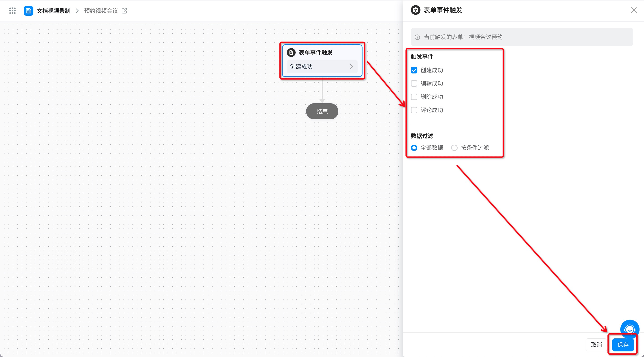The image size is (644, 357).
Task: Expand the 创建成功 node row chevron
Action: (351, 67)
